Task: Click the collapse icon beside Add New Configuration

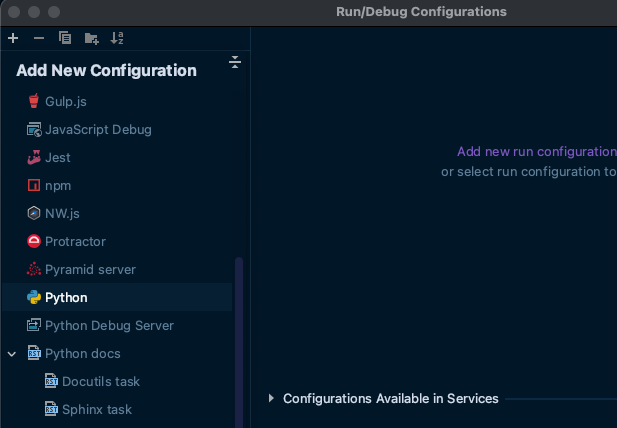Action: coord(235,62)
